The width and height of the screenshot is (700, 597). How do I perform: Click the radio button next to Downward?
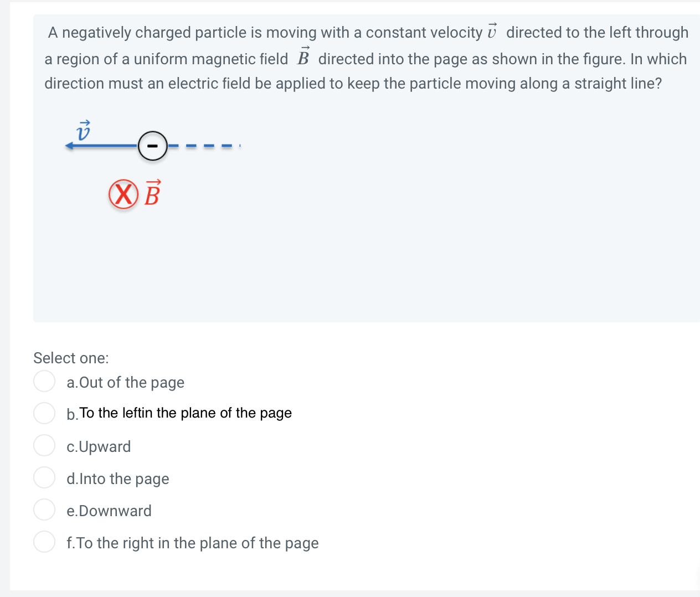click(44, 509)
